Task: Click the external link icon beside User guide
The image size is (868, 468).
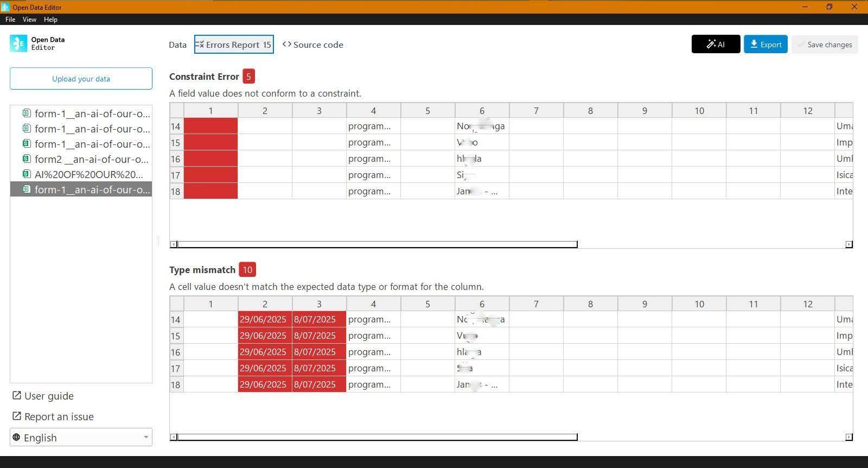Action: point(17,396)
